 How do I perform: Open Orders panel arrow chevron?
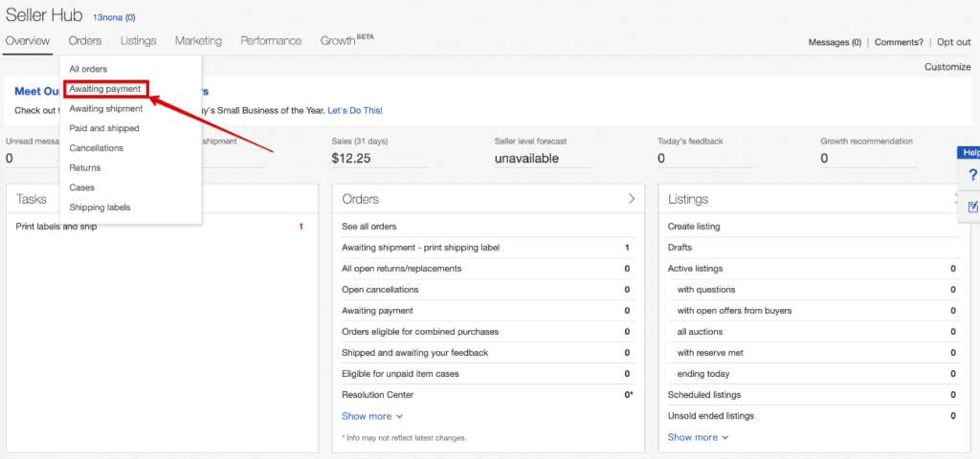tap(632, 199)
